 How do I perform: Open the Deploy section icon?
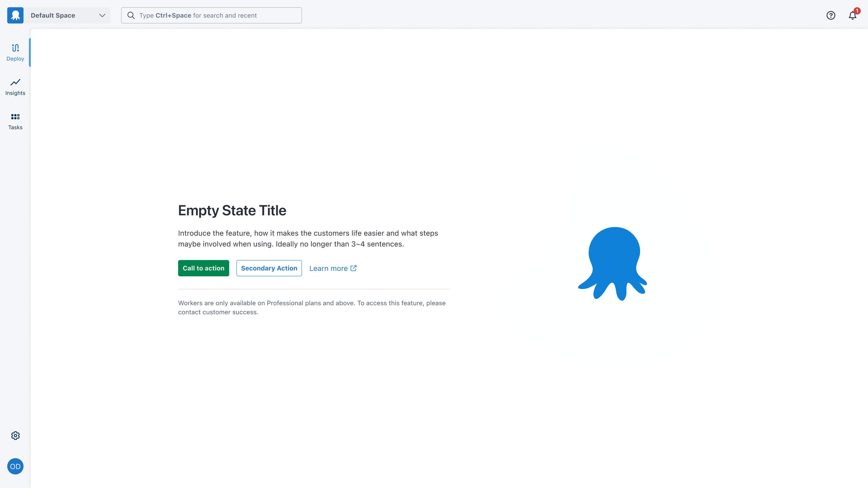tap(15, 48)
